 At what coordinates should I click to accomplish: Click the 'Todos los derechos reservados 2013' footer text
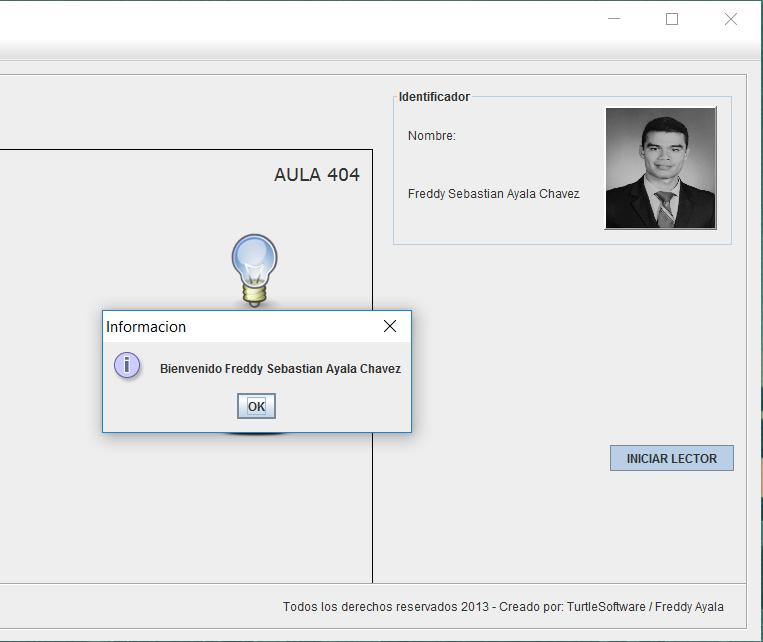[385, 606]
